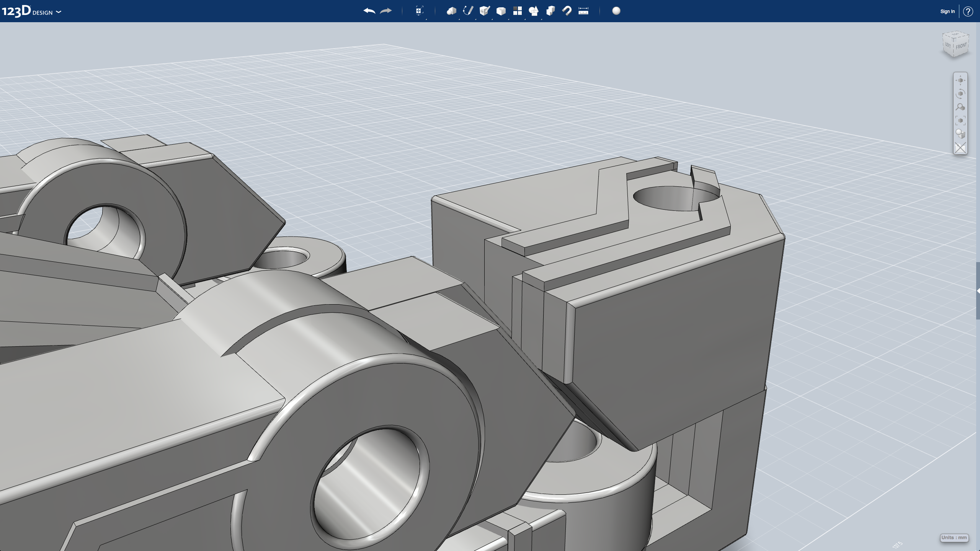The image size is (980, 551).
Task: Open the Units : mm selector
Action: click(954, 538)
